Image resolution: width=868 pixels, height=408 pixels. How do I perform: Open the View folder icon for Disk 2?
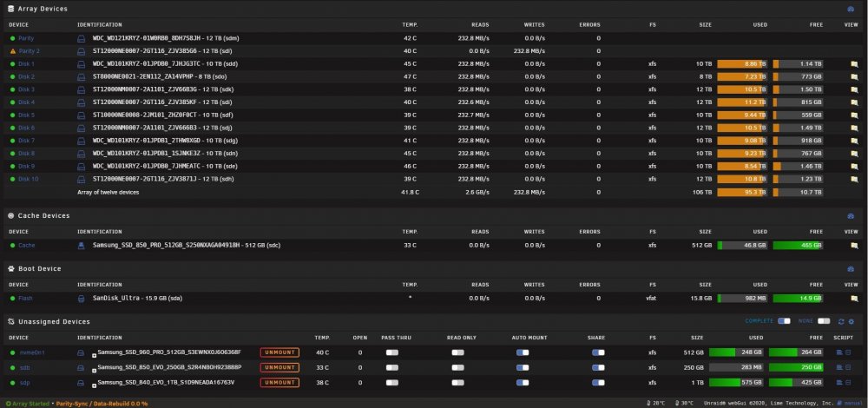[x=854, y=77]
